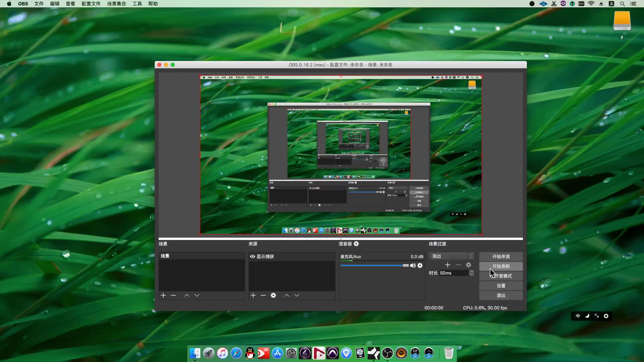Click 设置 settings button

(x=501, y=286)
